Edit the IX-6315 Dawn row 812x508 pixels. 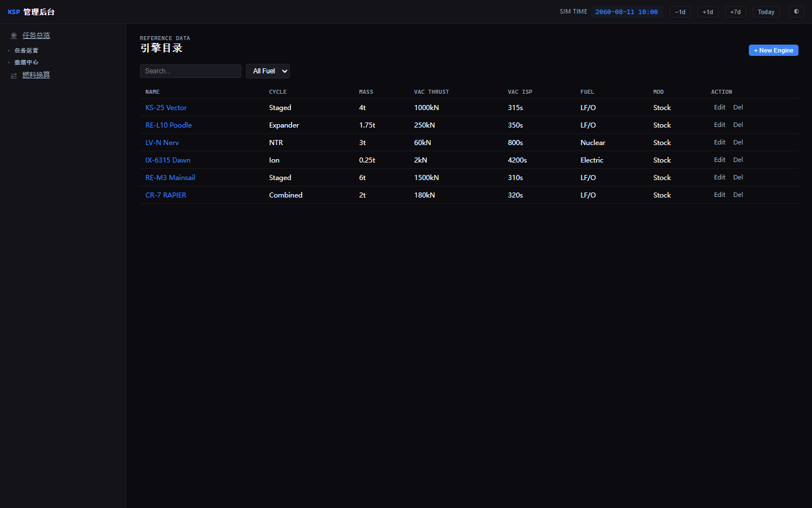tap(720, 160)
